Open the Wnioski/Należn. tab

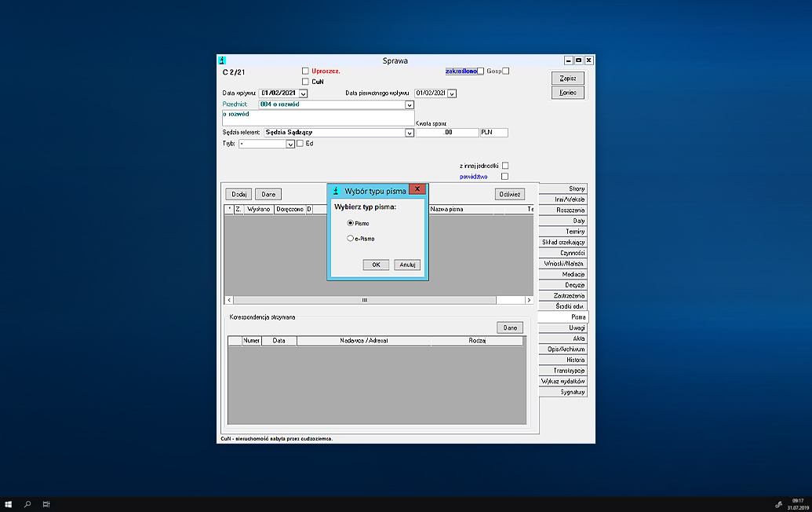pyautogui.click(x=563, y=264)
